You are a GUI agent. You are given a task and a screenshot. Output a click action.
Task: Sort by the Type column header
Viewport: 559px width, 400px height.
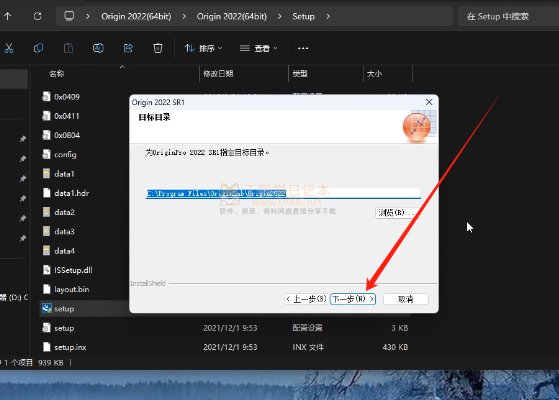(300, 74)
